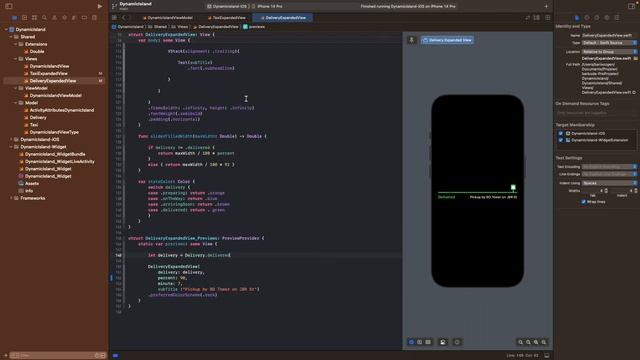Toggle the debug area at bottom right
640x360 pixels.
tap(547, 356)
